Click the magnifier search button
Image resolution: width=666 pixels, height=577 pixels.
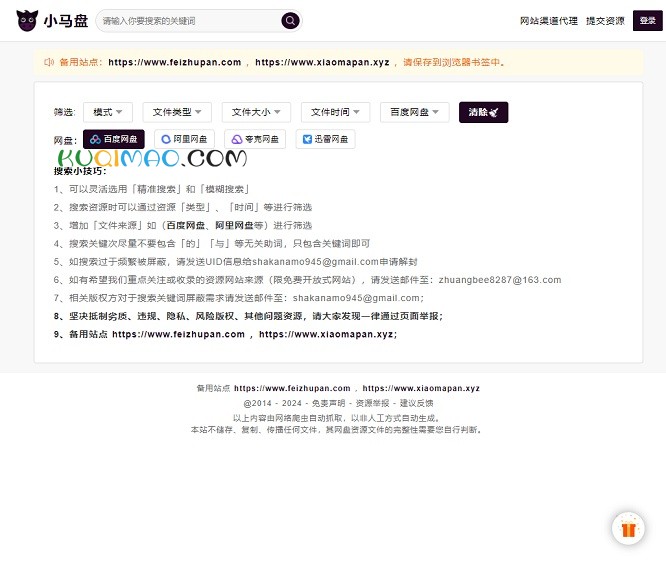coord(290,20)
